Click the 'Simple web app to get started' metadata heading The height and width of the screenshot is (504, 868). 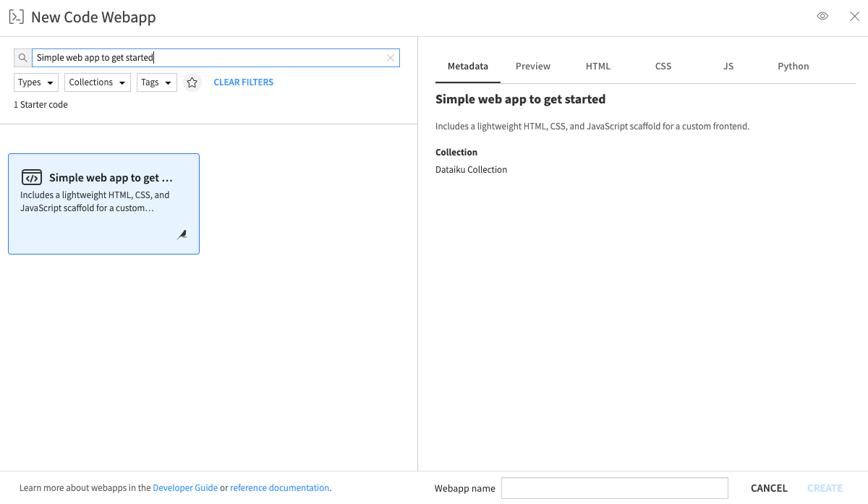pyautogui.click(x=520, y=99)
